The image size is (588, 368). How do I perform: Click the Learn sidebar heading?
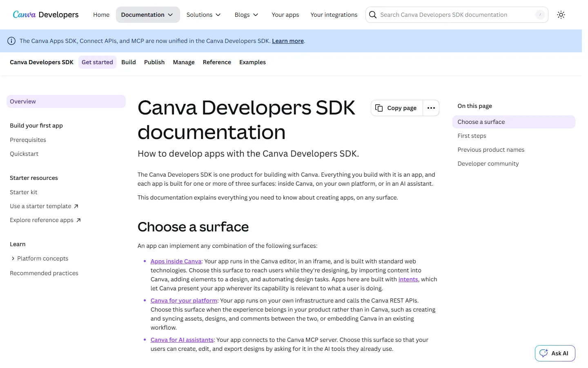coord(18,244)
